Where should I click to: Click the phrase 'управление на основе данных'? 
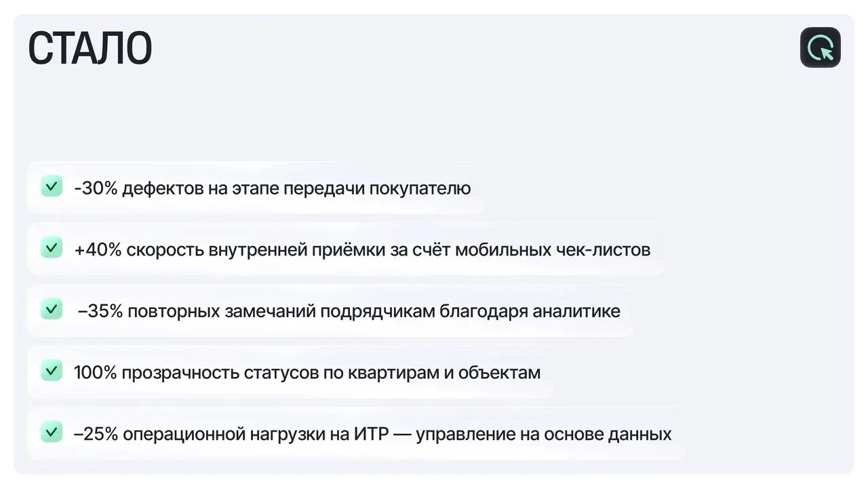543,434
